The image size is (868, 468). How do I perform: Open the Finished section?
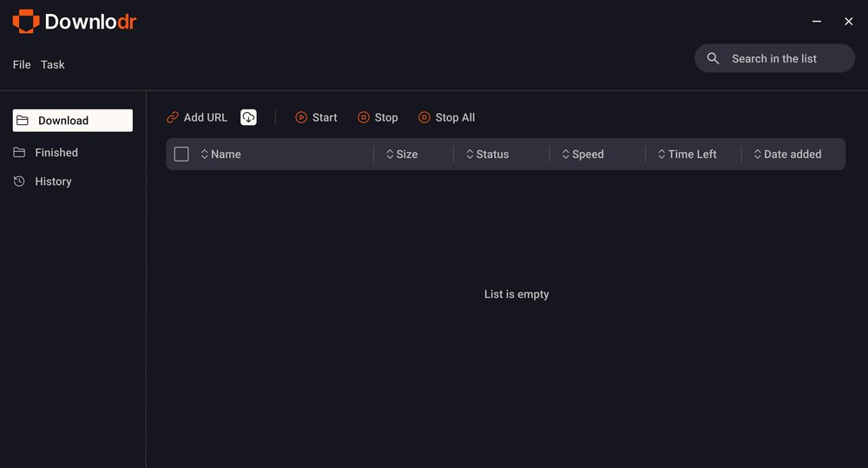click(x=46, y=152)
